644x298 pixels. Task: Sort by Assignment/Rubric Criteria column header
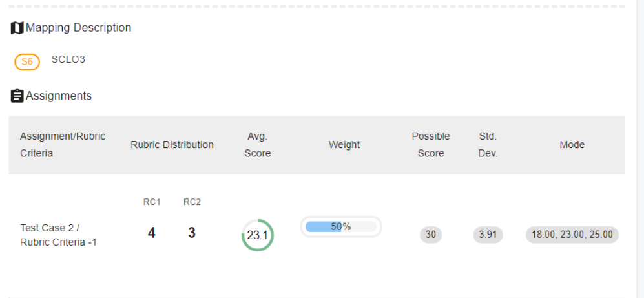63,145
